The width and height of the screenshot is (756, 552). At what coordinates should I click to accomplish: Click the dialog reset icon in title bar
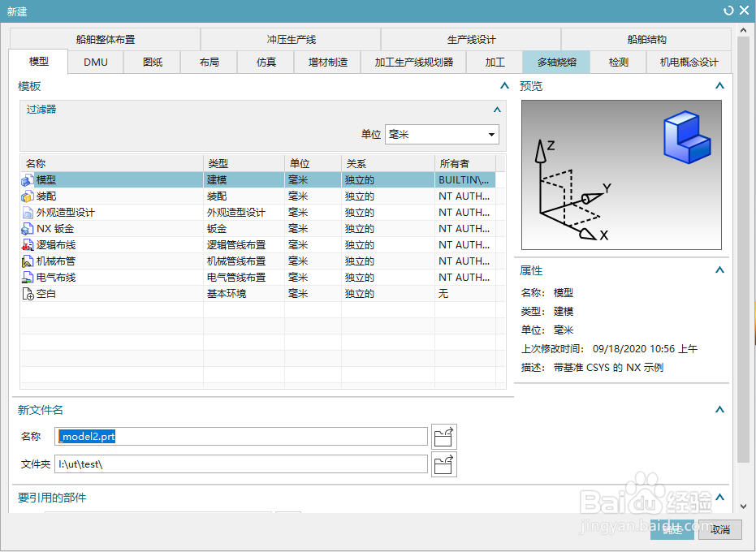(728, 10)
